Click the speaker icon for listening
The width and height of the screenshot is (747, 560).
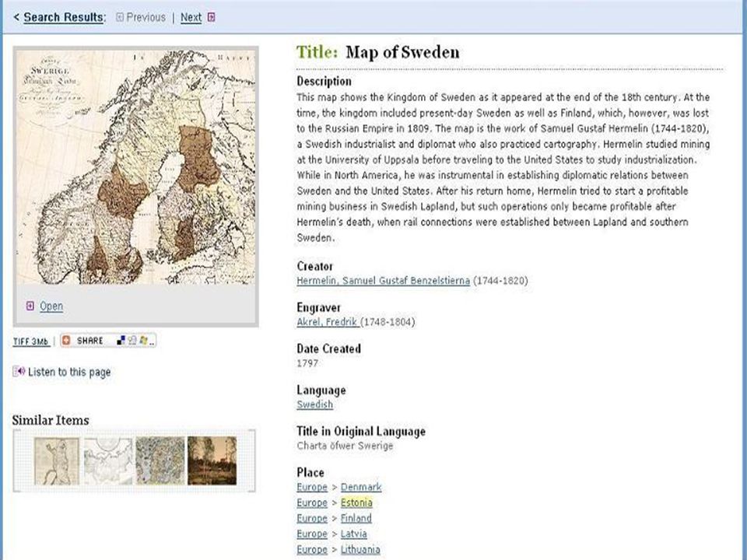pos(19,372)
